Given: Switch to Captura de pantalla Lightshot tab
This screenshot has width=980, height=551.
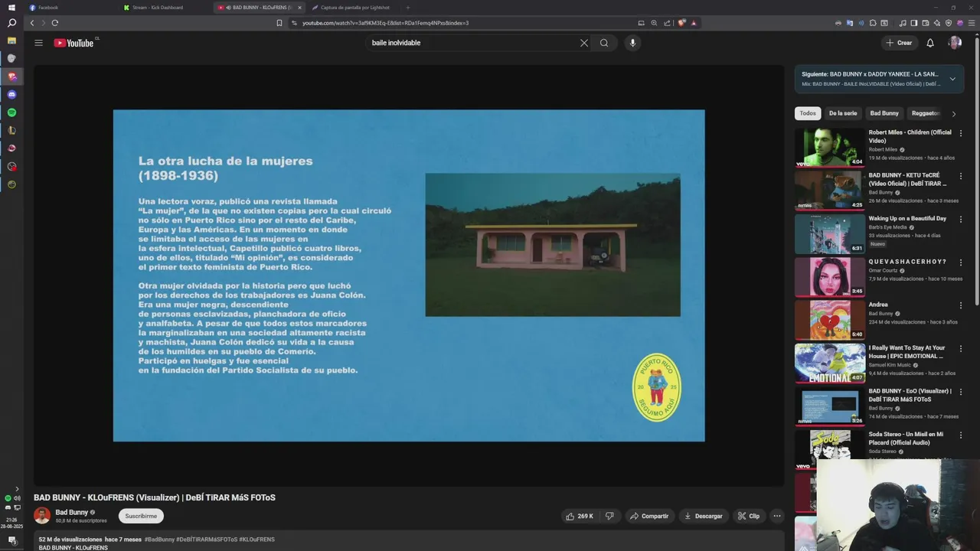Looking at the screenshot, I should click(354, 8).
